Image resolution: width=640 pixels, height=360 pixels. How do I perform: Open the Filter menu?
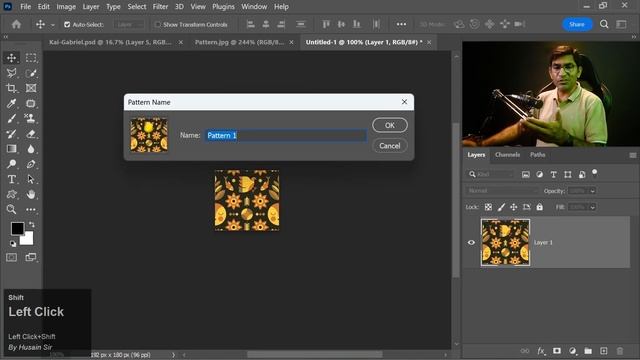click(x=160, y=7)
